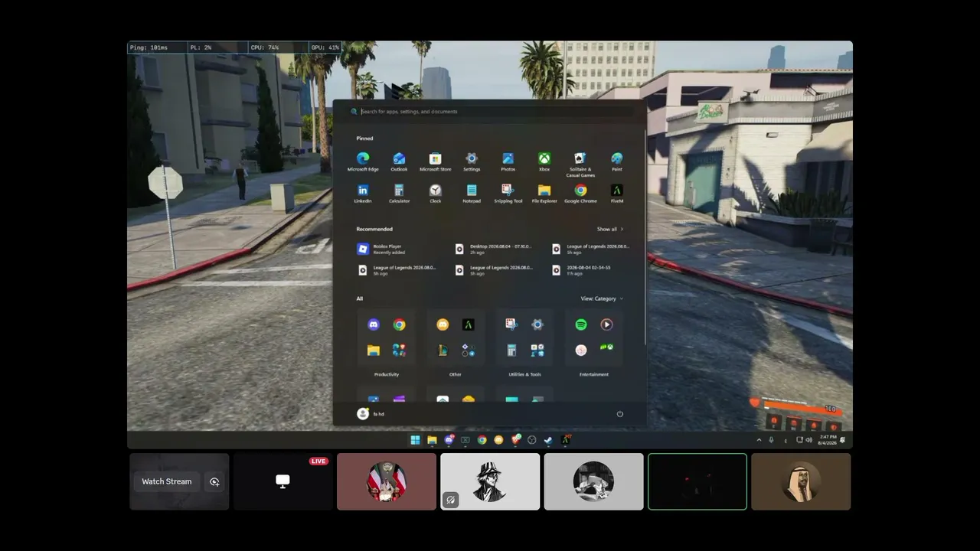
Task: Open the pinned Clock app
Action: (x=435, y=194)
